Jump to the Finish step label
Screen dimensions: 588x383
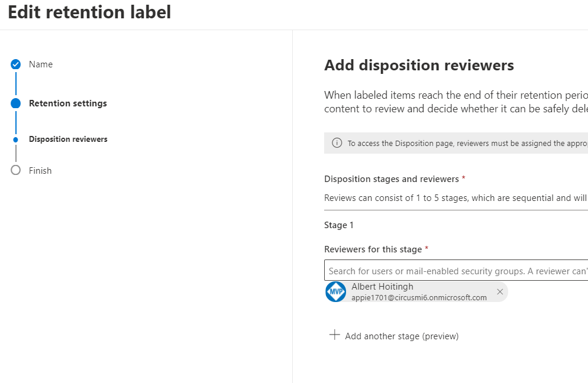click(x=40, y=171)
